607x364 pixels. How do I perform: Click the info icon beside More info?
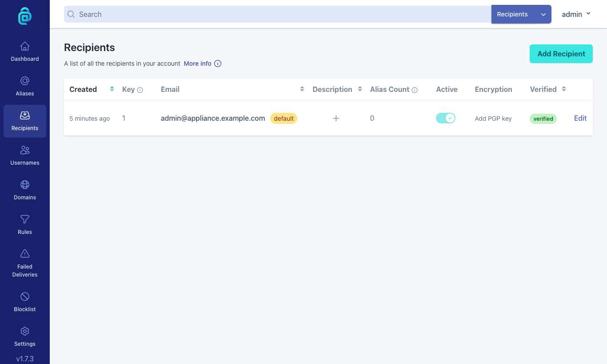tap(218, 63)
